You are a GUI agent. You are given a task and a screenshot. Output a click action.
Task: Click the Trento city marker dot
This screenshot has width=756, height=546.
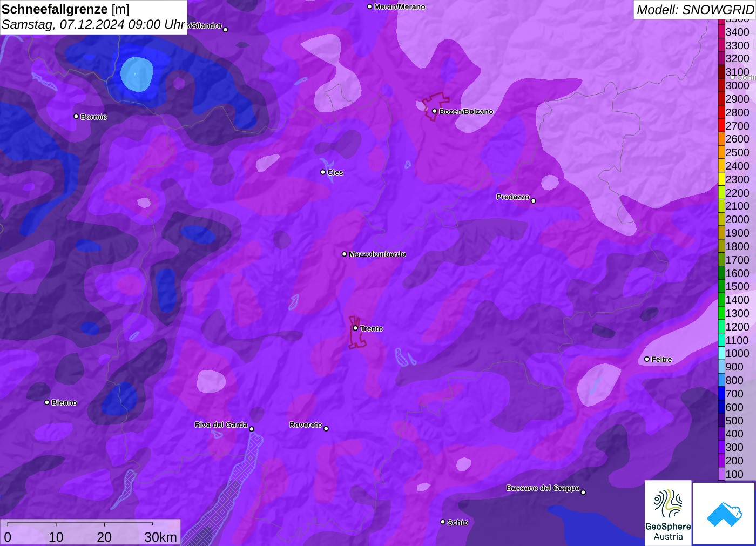pos(355,328)
